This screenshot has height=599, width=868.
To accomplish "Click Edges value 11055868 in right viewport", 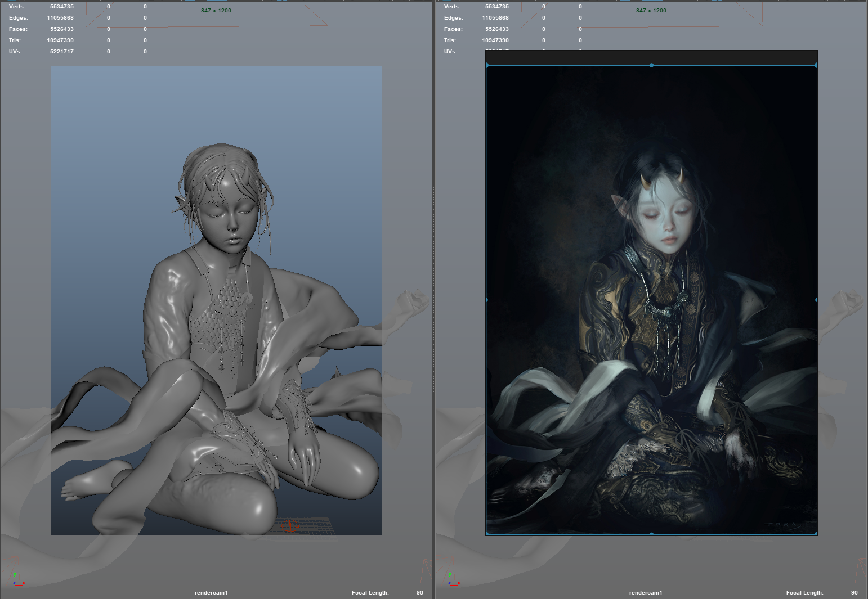I will pos(495,18).
